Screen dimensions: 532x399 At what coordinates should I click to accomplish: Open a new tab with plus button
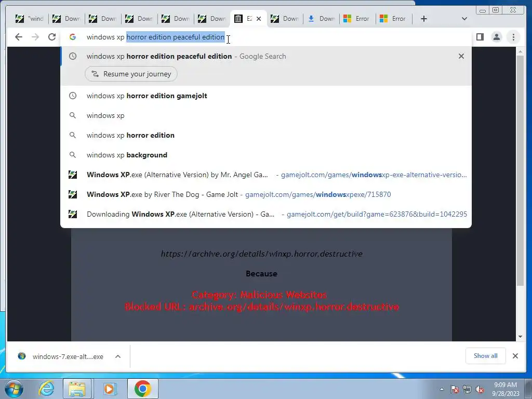424,19
